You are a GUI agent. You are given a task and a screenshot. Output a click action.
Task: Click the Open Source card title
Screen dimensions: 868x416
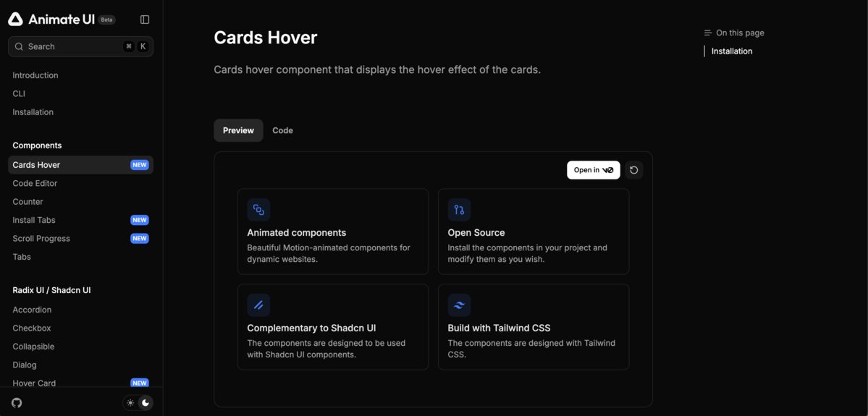[476, 233]
